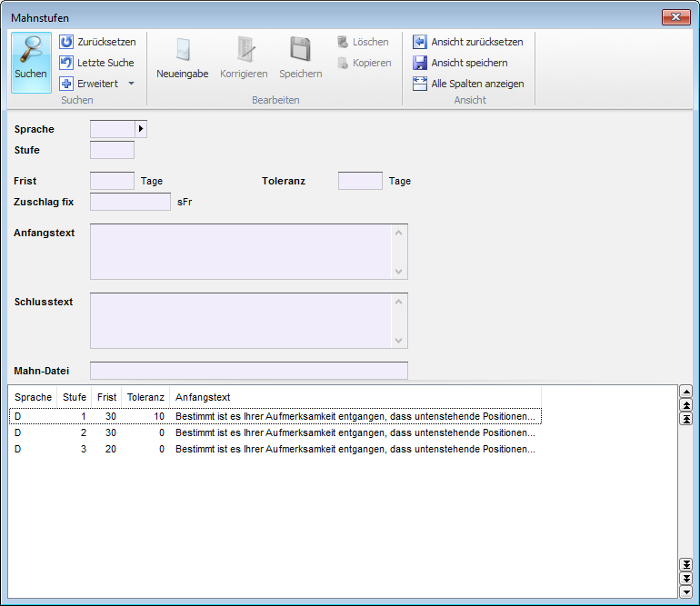Expand the Erweitert dropdown arrow
Screen dimensions: 700x606
pos(131,84)
